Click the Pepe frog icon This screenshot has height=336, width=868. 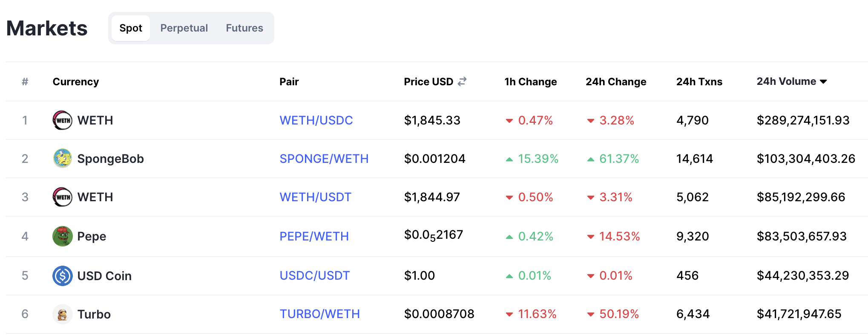[x=62, y=236]
